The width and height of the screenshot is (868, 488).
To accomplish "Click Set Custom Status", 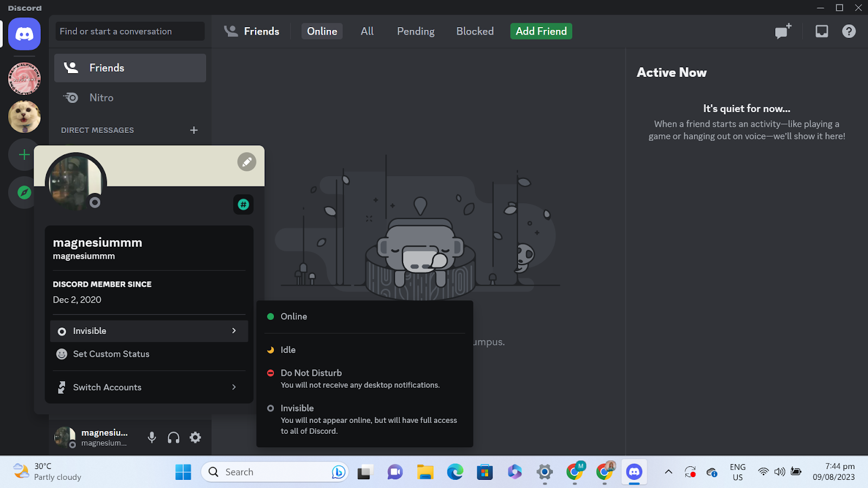I will (149, 354).
